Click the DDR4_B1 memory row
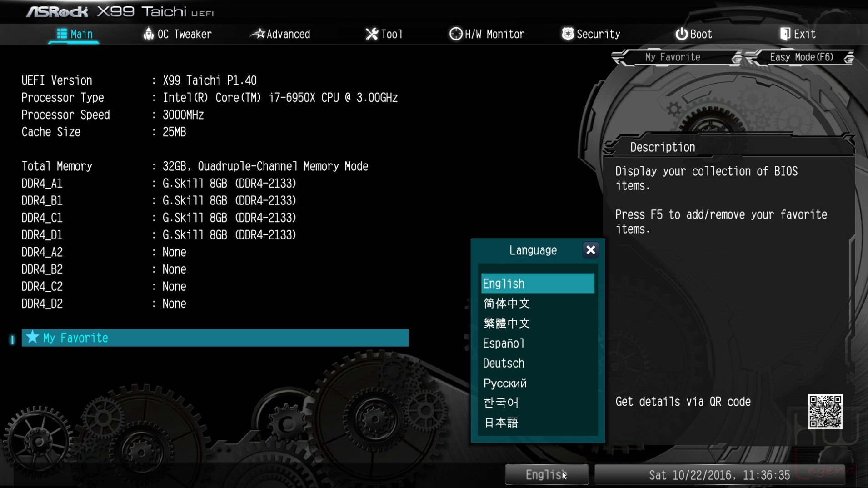Viewport: 868px width, 488px height. [159, 201]
